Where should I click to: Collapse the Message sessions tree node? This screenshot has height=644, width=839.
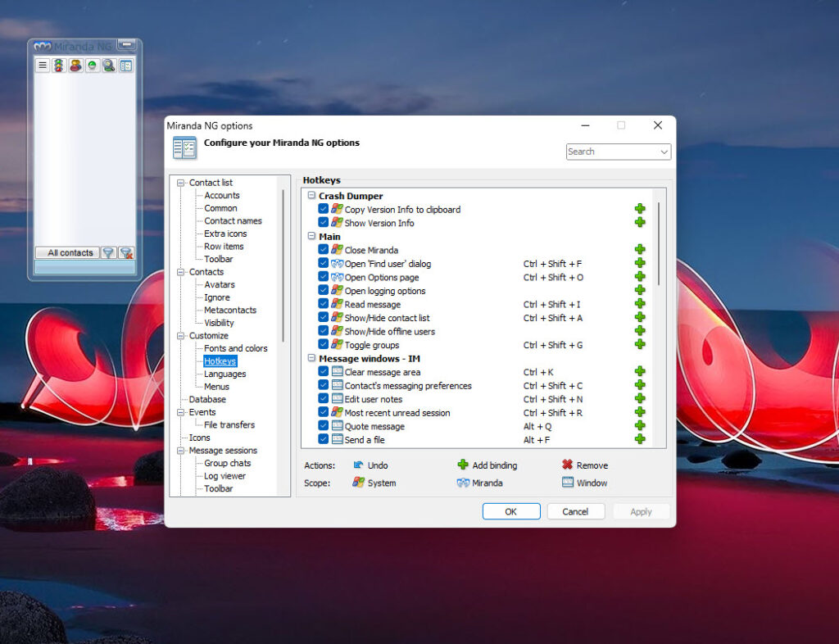point(180,451)
